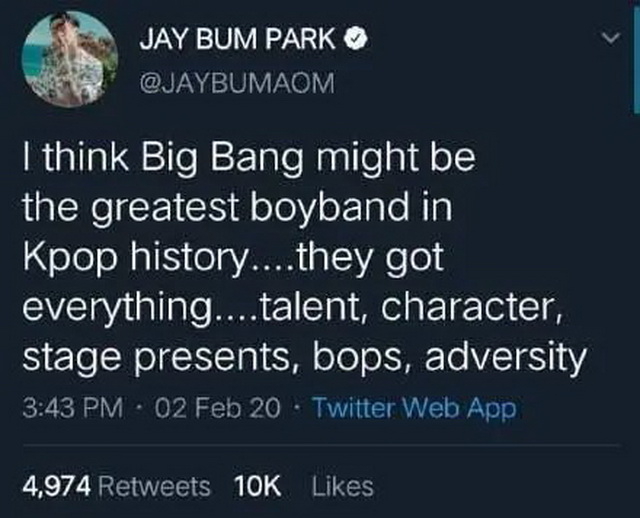Screen dimensions: 640x518
Task: Open the Retweets label list
Action: (x=154, y=487)
